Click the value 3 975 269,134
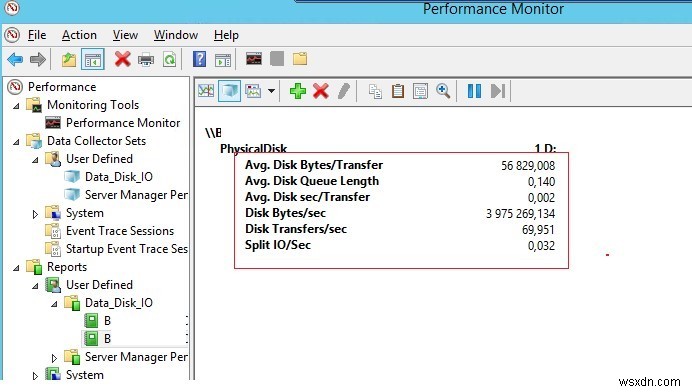The height and width of the screenshot is (392, 692). pyautogui.click(x=520, y=214)
